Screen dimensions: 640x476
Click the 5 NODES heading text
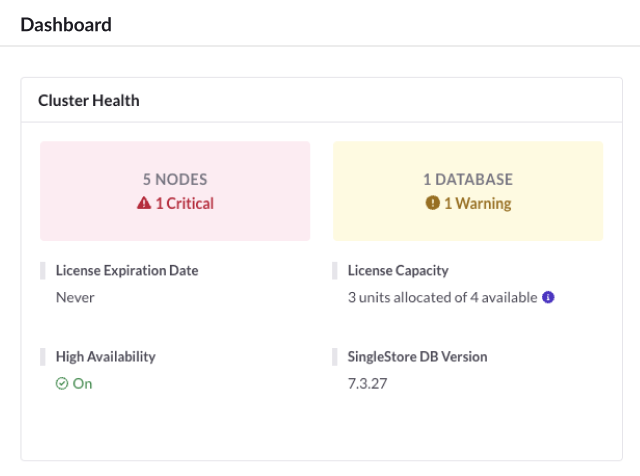click(x=175, y=180)
